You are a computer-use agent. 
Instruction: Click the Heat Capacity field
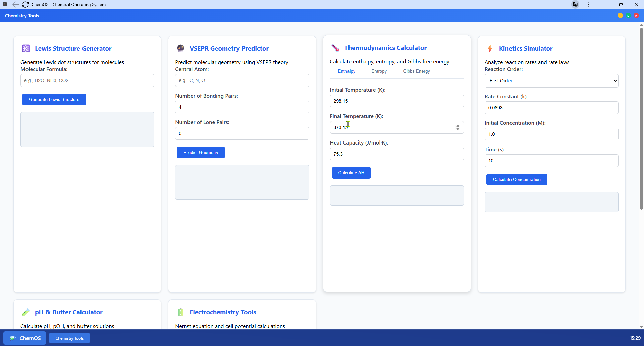point(397,154)
